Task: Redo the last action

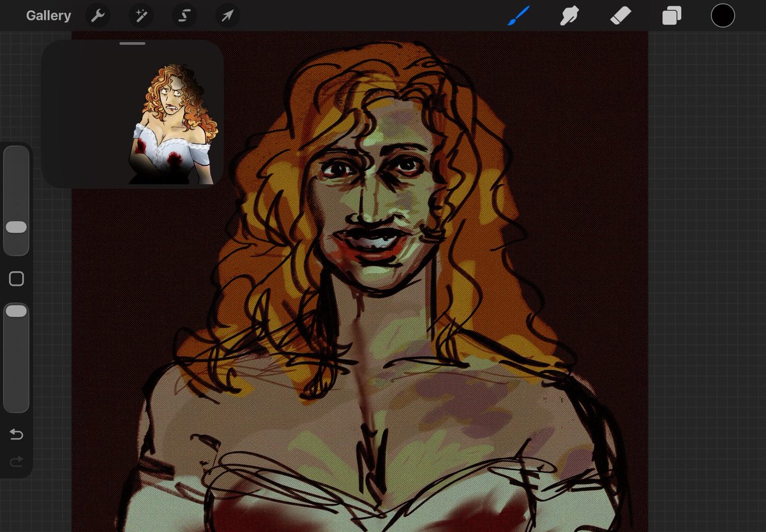Action: 17,461
